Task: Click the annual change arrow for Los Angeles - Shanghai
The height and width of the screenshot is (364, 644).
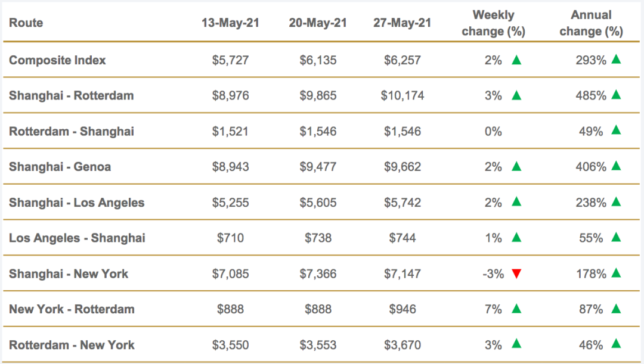Action: point(616,238)
